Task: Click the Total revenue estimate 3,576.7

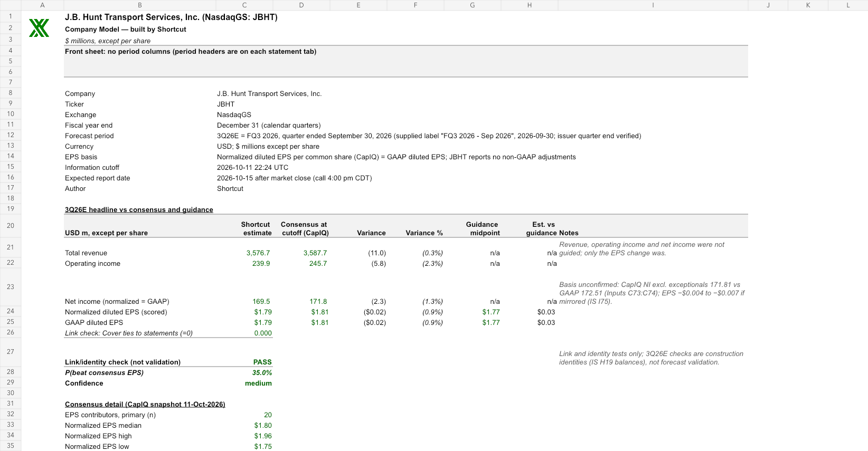Action: click(x=258, y=253)
